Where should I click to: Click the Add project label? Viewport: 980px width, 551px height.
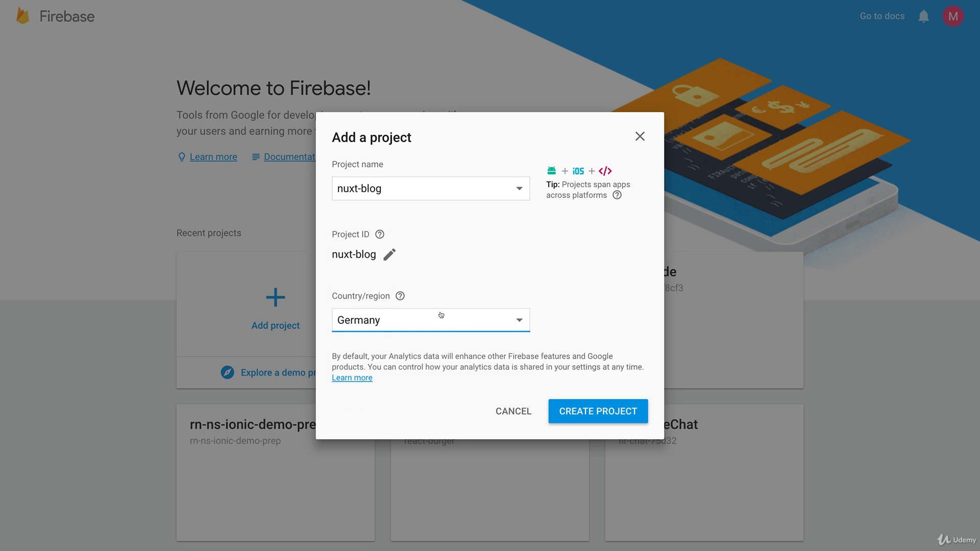tap(275, 325)
